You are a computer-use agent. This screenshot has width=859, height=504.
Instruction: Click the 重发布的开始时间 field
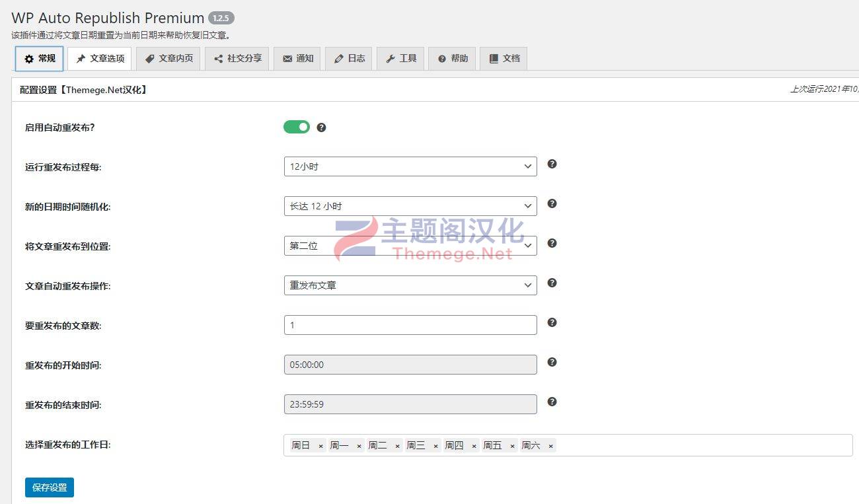[x=410, y=365]
